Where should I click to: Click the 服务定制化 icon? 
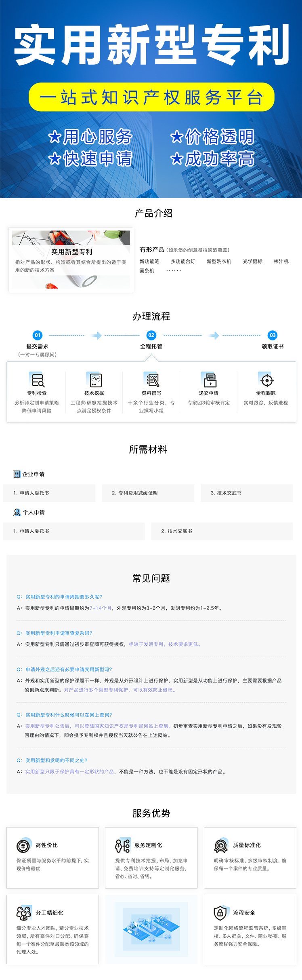pos(123,845)
